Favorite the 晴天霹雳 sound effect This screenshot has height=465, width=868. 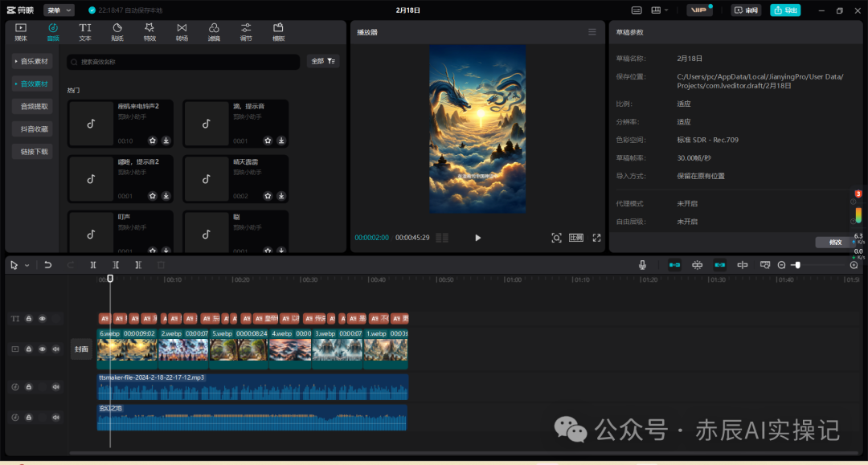268,196
